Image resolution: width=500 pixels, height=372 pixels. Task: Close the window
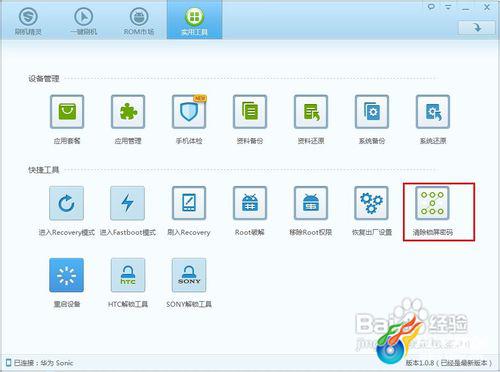coord(487,7)
